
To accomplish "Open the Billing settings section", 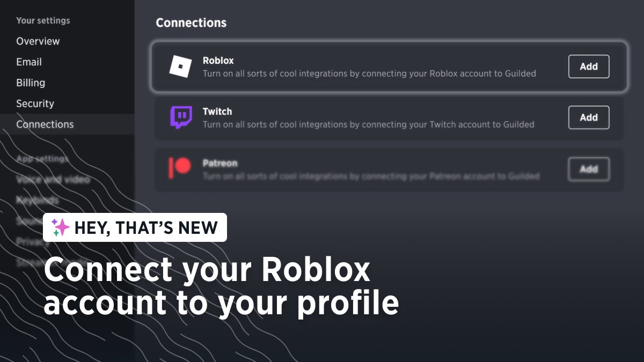I will click(31, 83).
